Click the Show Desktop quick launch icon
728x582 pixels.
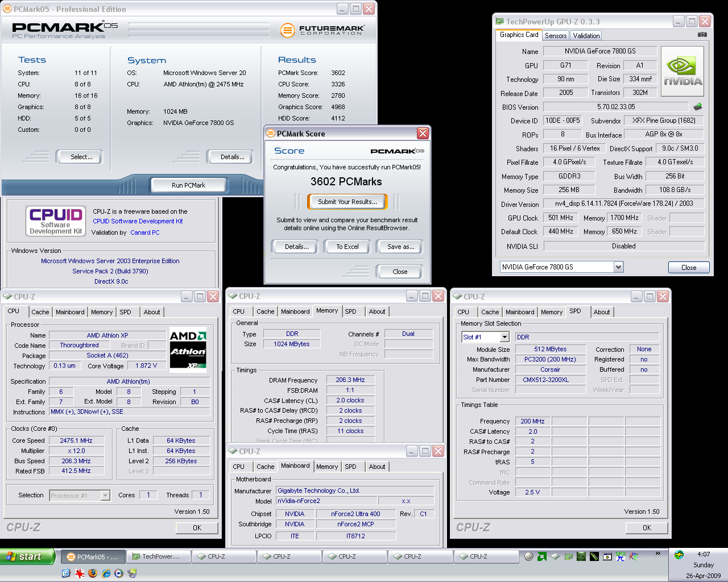[66, 573]
